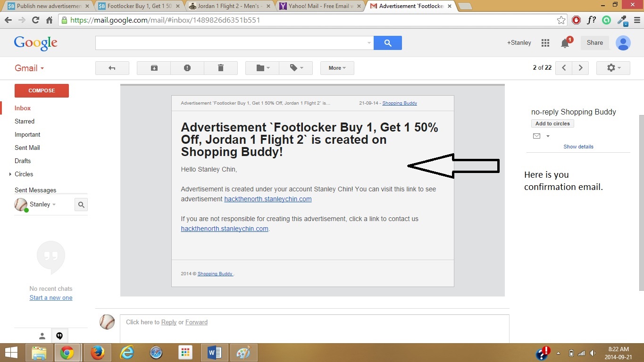Open the Windows Start button

point(11,353)
